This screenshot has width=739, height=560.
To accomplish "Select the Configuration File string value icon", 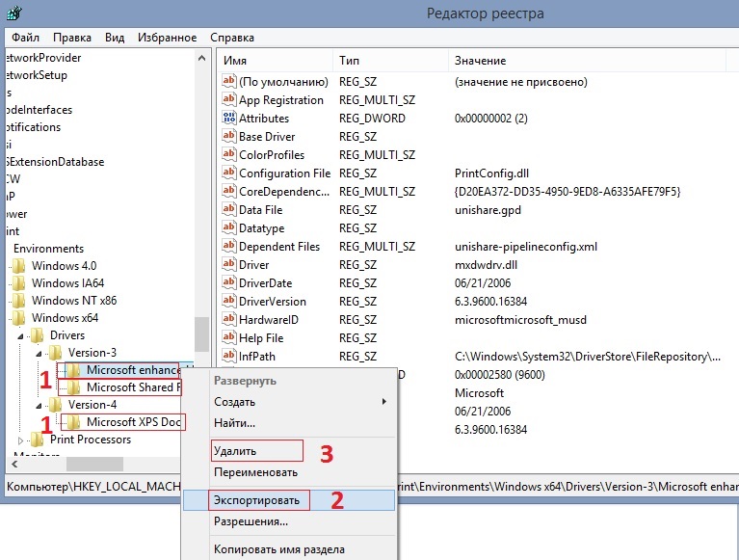I will click(229, 173).
